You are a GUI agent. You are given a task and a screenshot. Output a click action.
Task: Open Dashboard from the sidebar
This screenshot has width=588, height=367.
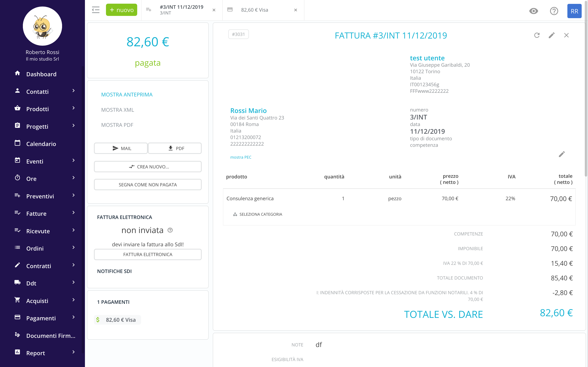[x=41, y=74]
